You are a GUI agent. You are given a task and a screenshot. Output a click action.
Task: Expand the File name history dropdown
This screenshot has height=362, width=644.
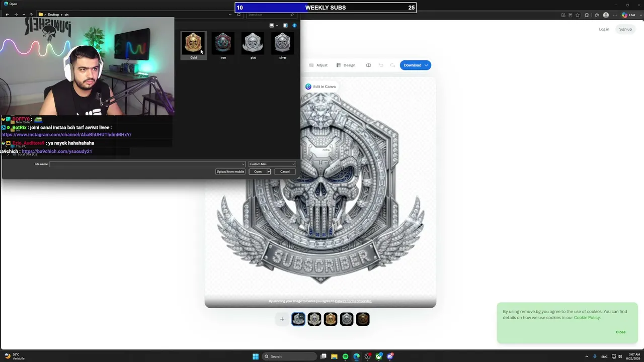coord(244,164)
